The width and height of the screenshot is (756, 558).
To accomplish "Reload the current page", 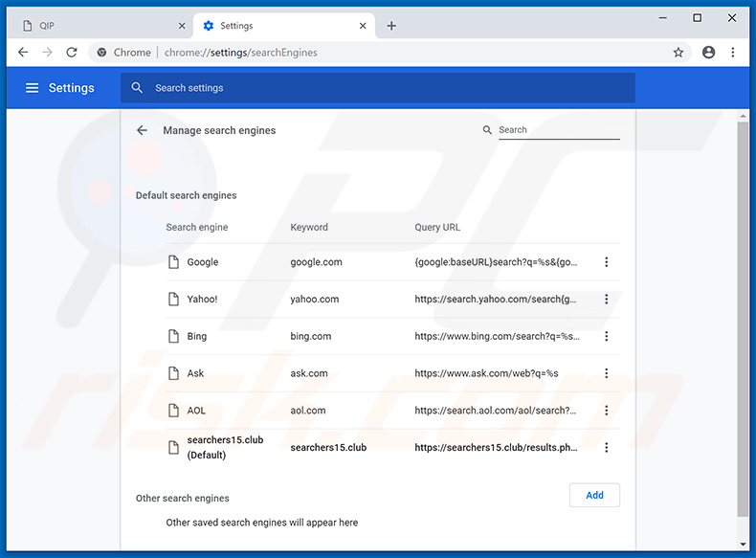I will 72,52.
